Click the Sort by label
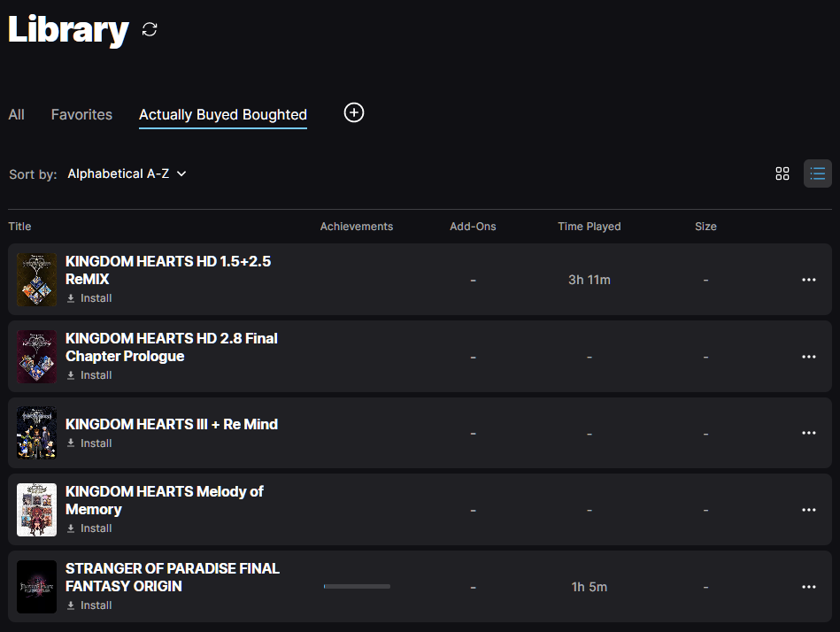840x632 pixels. pyautogui.click(x=33, y=174)
